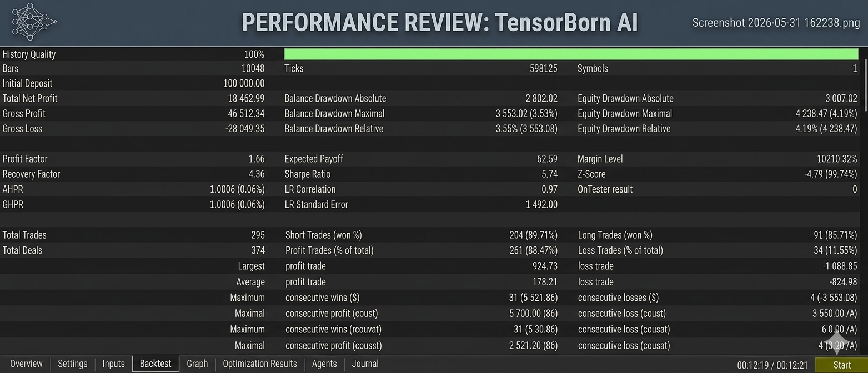Click Total Net Profit value 18 462.99
Viewport: 868px width, 373px height.
246,98
